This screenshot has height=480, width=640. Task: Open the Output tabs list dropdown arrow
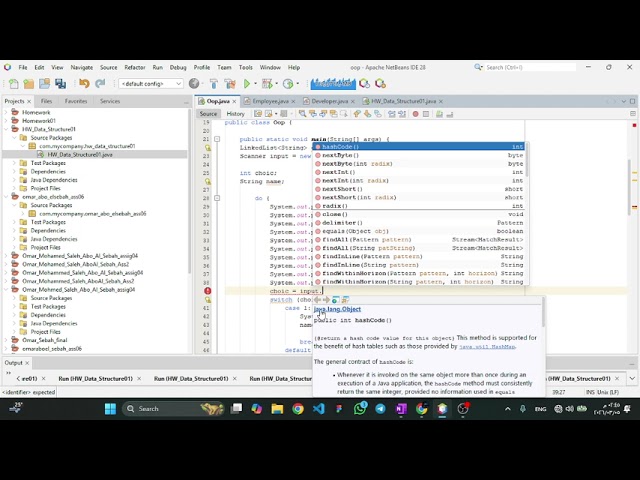pyautogui.click(x=632, y=378)
